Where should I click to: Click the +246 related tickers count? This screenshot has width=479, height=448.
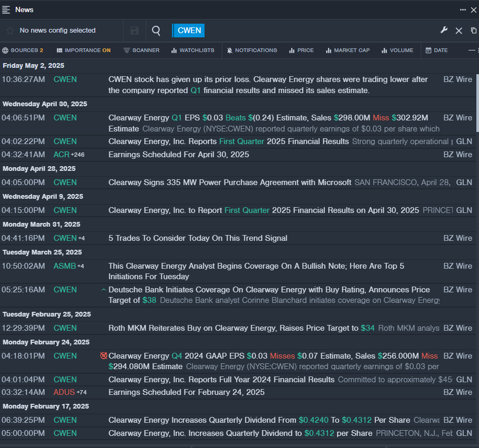pyautogui.click(x=78, y=155)
